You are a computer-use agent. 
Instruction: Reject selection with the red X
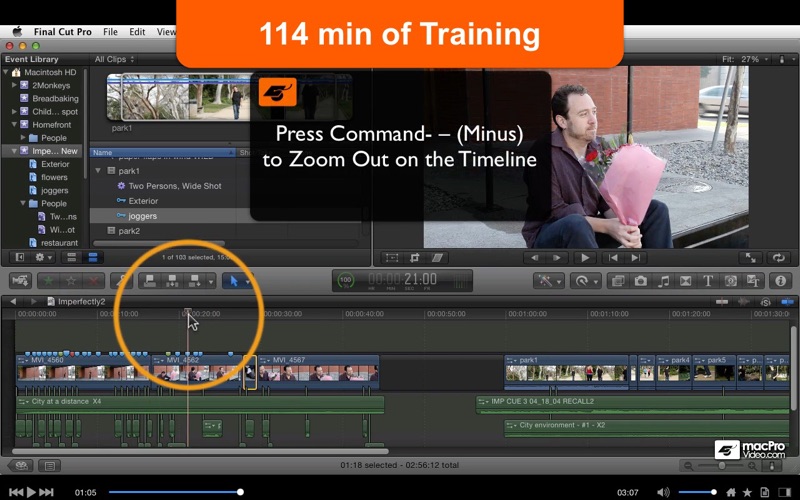tap(93, 281)
